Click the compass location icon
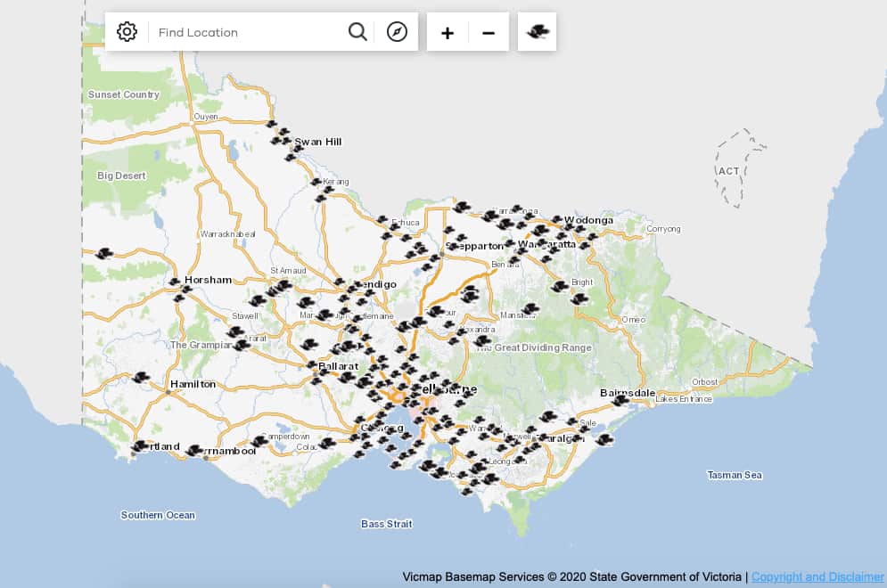This screenshot has height=588, width=887. click(x=396, y=31)
